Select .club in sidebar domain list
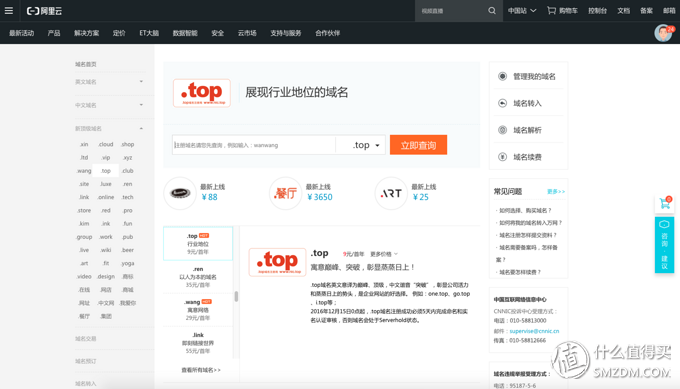 click(x=128, y=171)
